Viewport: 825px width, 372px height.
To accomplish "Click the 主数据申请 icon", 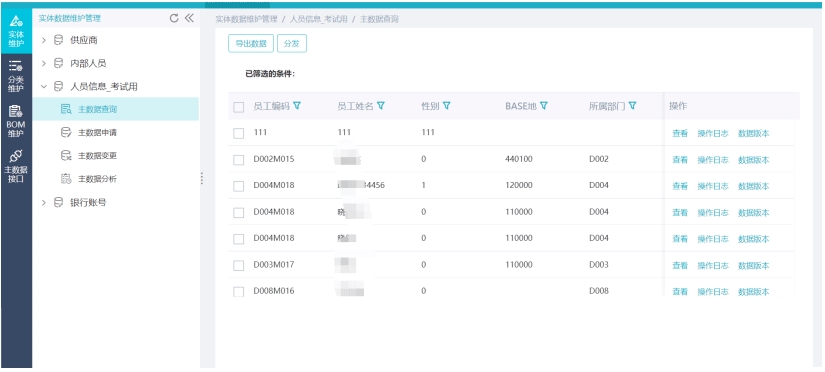I will (x=66, y=133).
